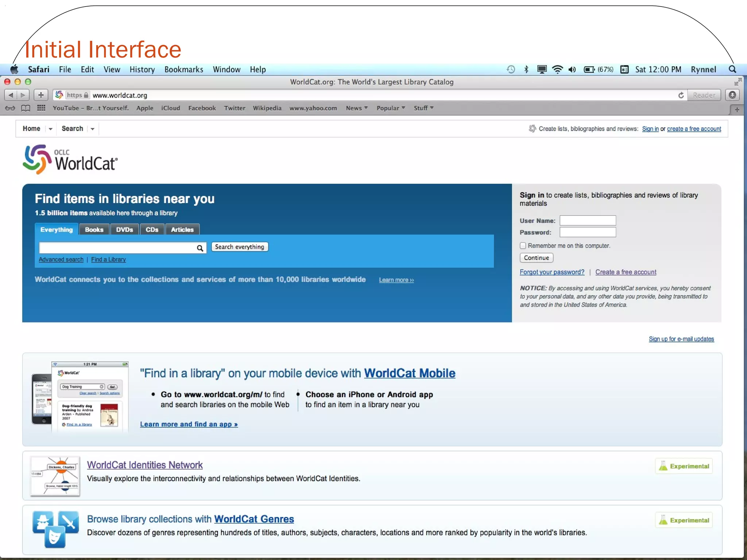Open a new tab with plus icon

[x=737, y=110]
